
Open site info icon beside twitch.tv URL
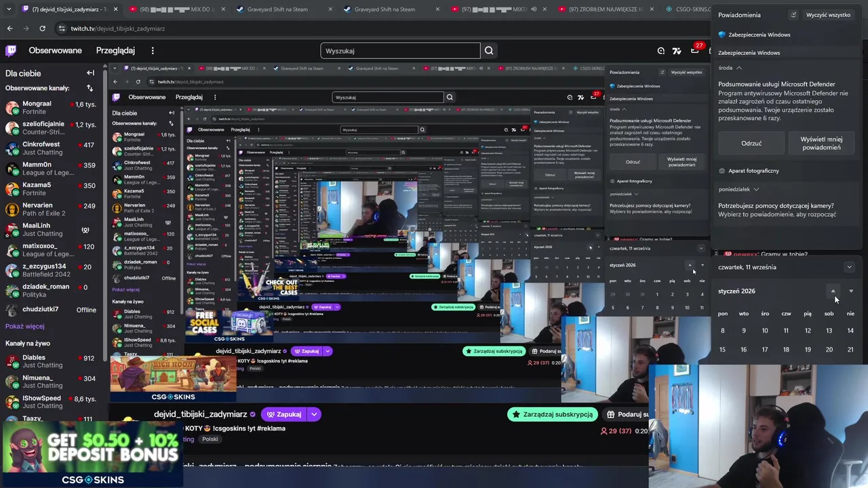point(62,28)
